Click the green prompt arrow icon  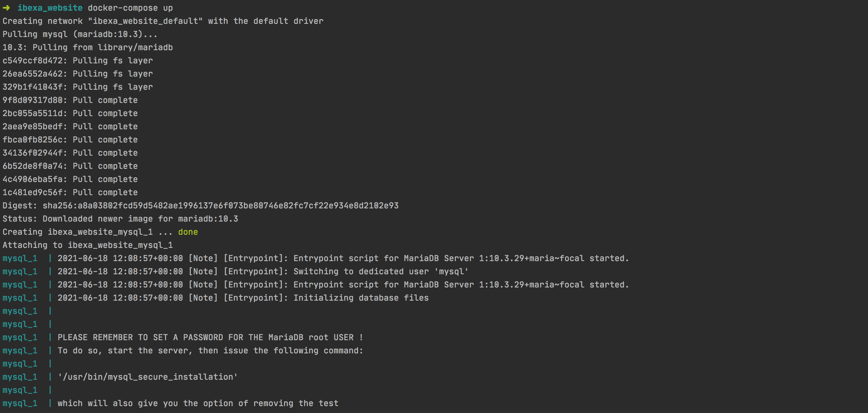[6, 8]
